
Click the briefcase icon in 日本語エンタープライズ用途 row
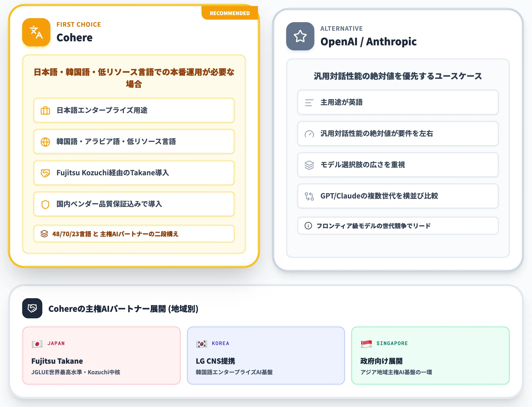click(45, 110)
